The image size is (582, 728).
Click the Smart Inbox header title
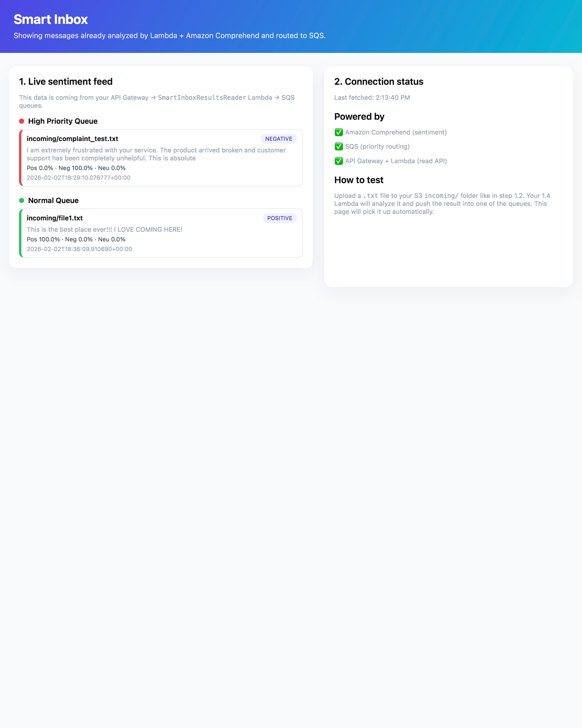(51, 20)
